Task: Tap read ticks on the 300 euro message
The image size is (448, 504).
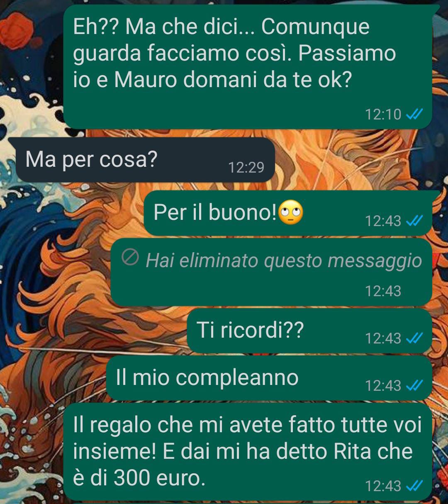Action: [414, 485]
